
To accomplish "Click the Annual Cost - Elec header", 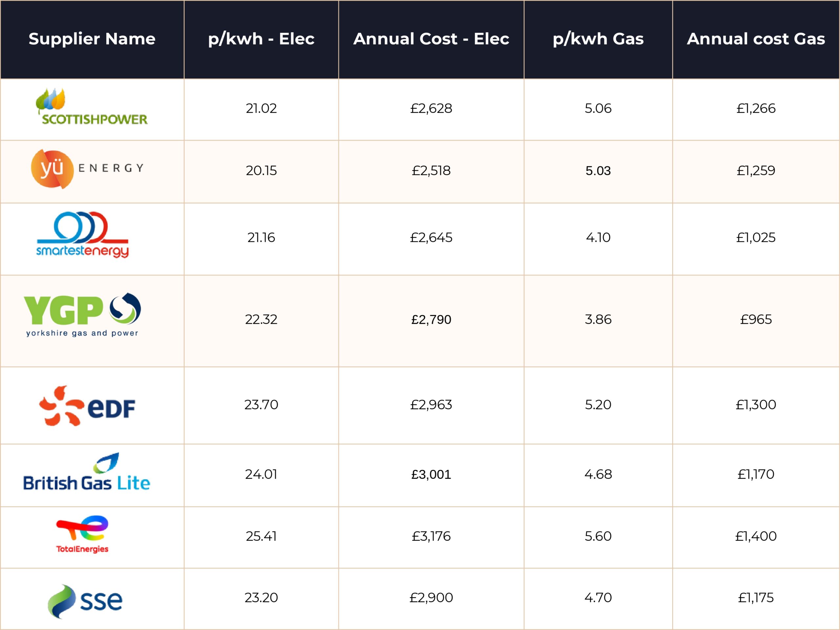I will [x=431, y=39].
